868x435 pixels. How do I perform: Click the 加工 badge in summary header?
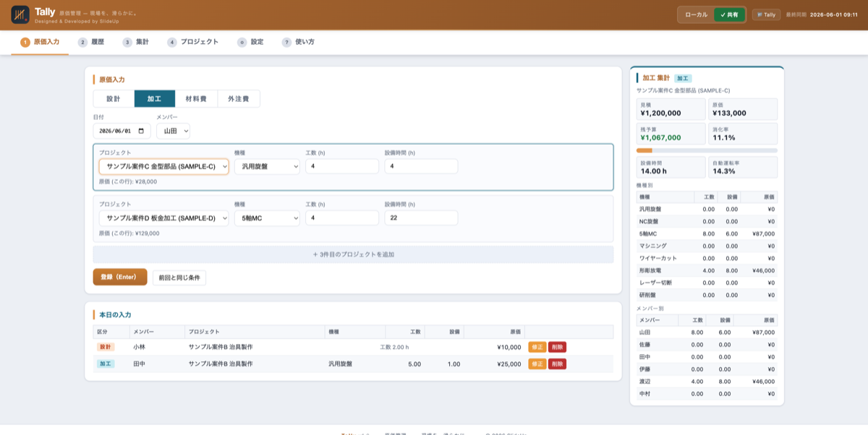pos(683,78)
